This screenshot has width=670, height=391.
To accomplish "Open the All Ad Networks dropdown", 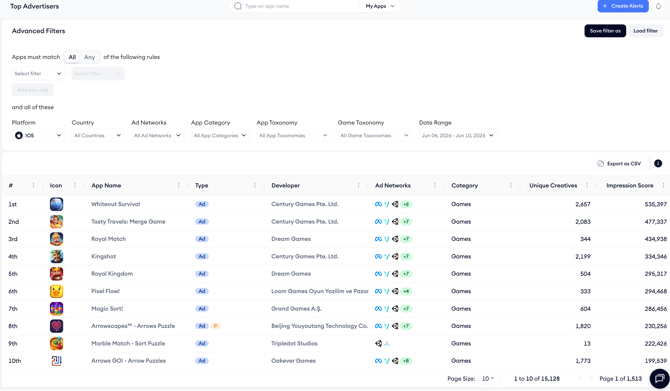I will 158,135.
